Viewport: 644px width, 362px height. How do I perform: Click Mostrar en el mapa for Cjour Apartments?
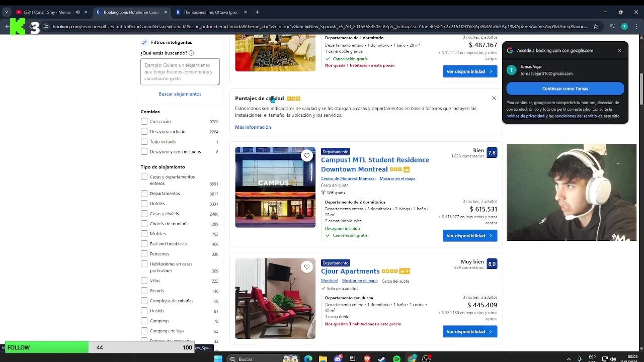click(x=360, y=281)
